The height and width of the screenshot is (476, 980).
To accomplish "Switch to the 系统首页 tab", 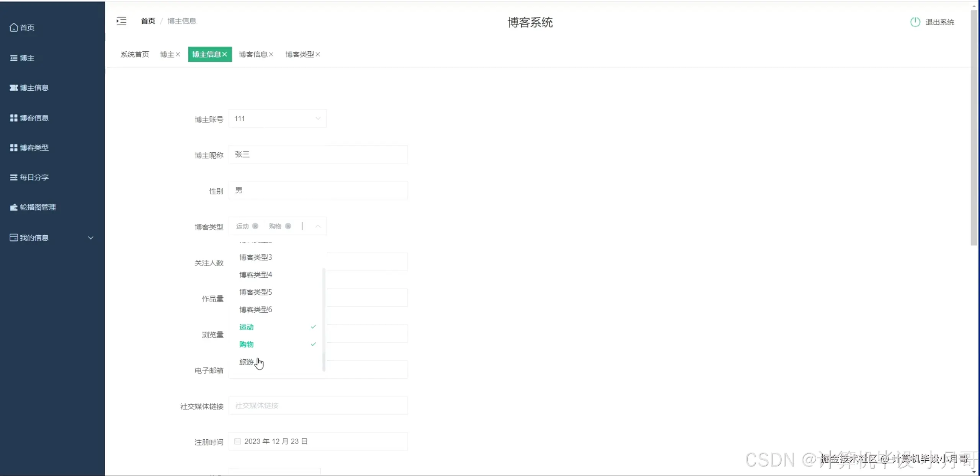I will [x=134, y=54].
